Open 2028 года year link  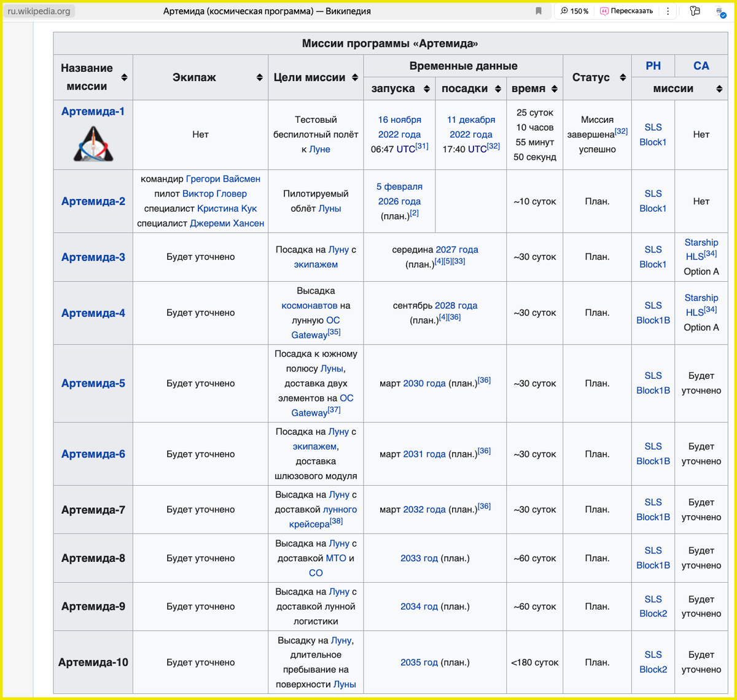pos(456,305)
